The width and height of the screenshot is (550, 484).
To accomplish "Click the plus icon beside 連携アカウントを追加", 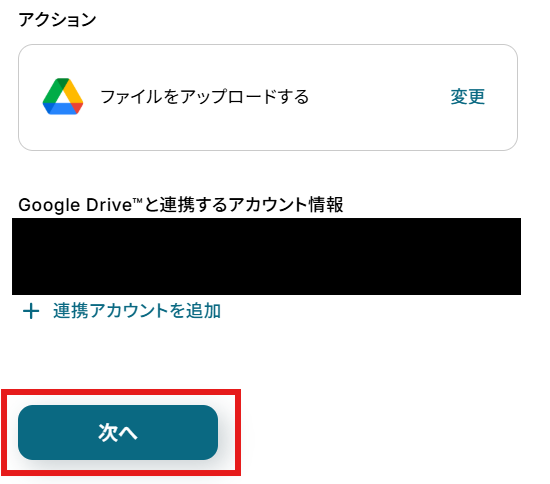I will click(31, 311).
